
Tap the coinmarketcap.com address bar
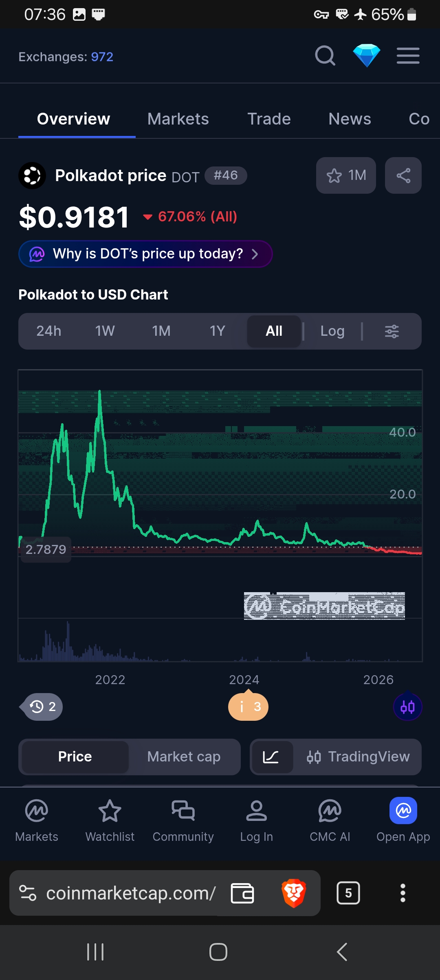(131, 893)
